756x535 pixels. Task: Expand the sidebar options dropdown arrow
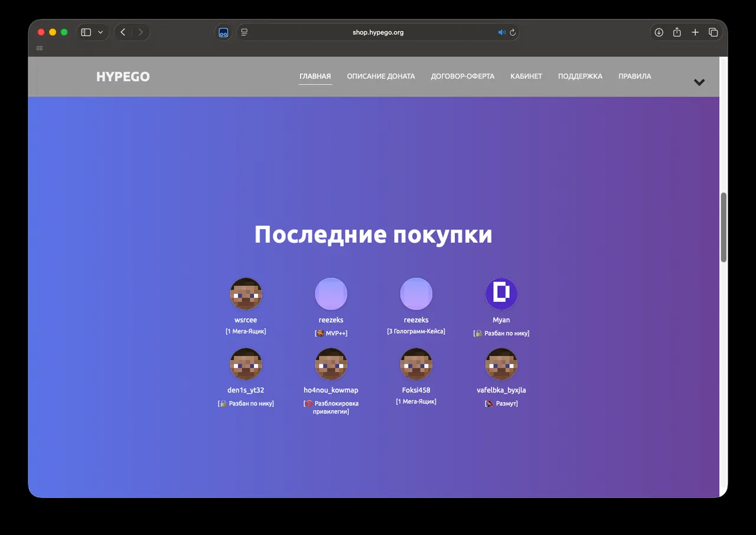click(100, 33)
